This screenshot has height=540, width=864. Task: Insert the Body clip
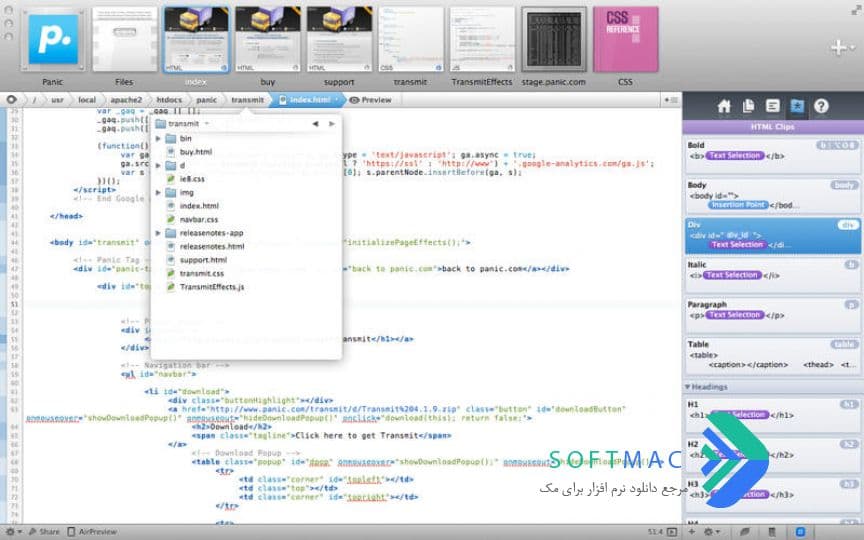(x=773, y=196)
